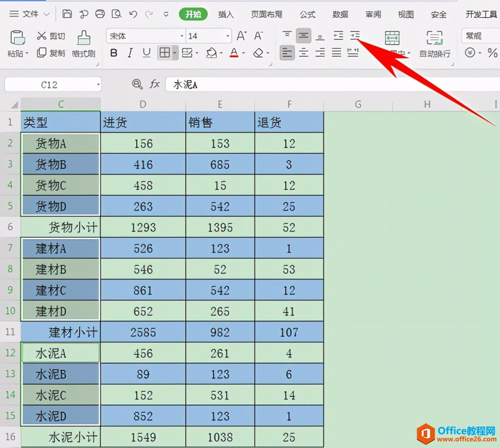Toggle italic formatting button
This screenshot has width=500, height=448.
130,53
